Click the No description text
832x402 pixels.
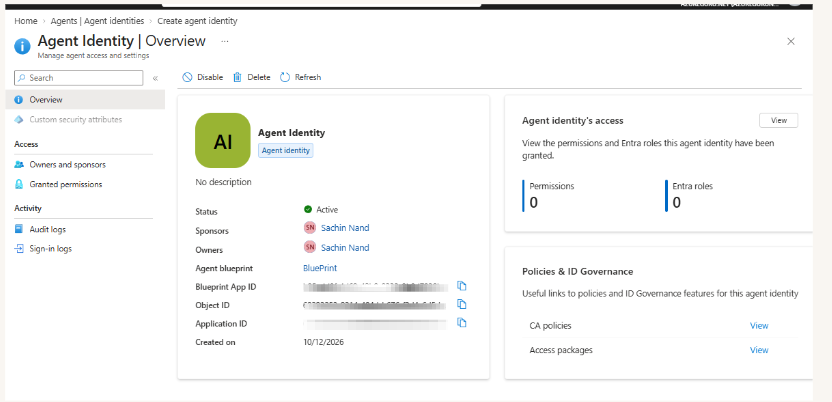223,182
